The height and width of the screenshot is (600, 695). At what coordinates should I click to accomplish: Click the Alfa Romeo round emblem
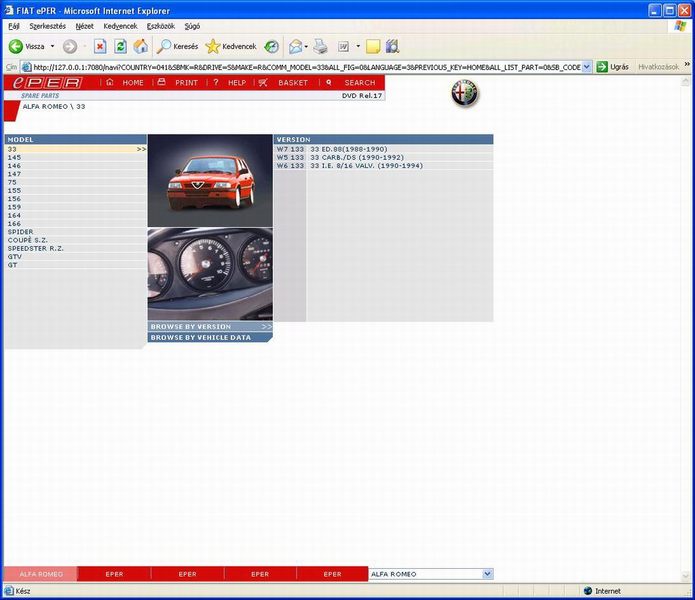(x=465, y=93)
